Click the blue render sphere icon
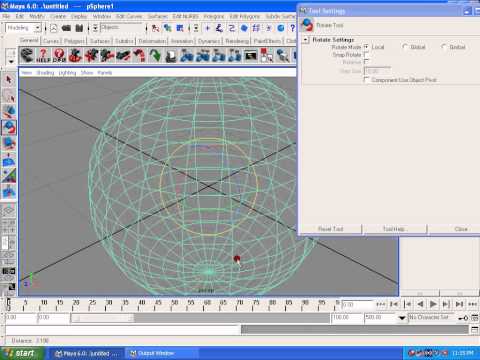480x360 pixels. click(281, 28)
